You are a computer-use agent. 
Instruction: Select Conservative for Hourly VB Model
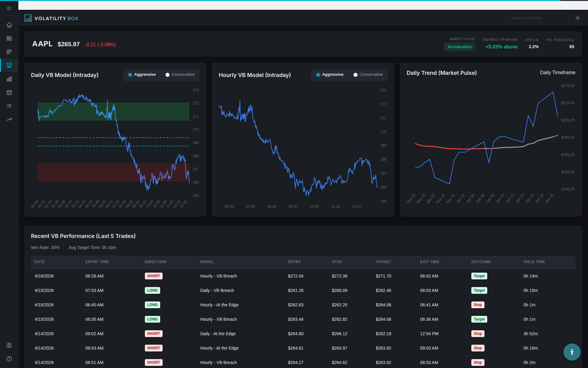point(368,75)
